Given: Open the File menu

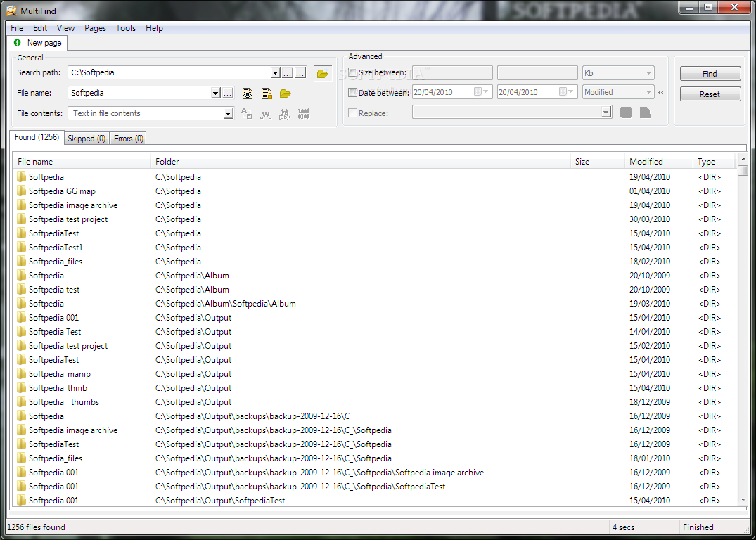Looking at the screenshot, I should 17,28.
